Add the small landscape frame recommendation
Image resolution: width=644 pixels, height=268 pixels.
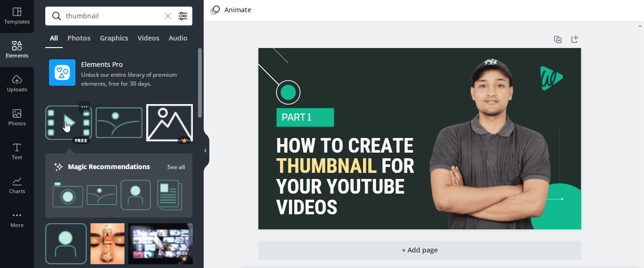[102, 195]
